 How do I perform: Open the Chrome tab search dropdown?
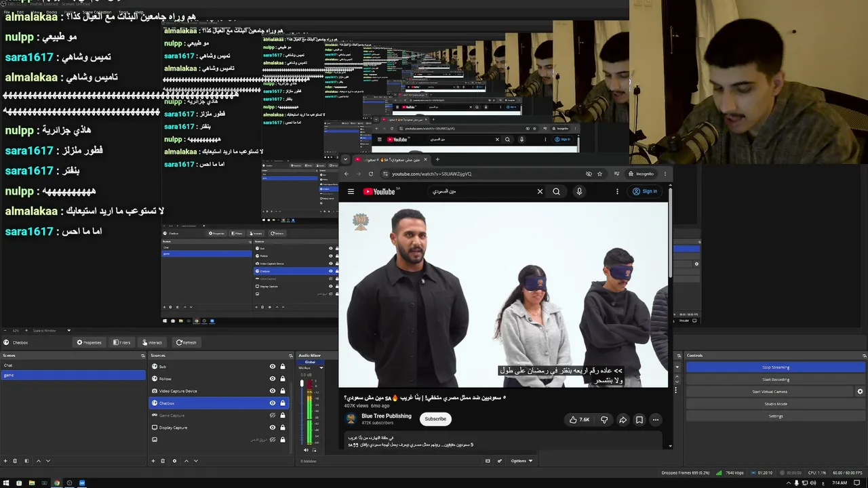(345, 160)
